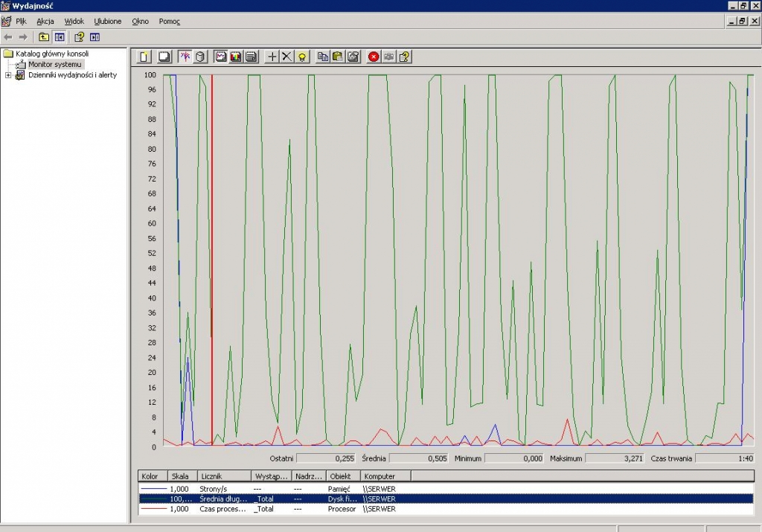Viewport: 762px width, 532px height.
Task: Toggle the Show/Hide Console Tree icon
Action: 60,37
